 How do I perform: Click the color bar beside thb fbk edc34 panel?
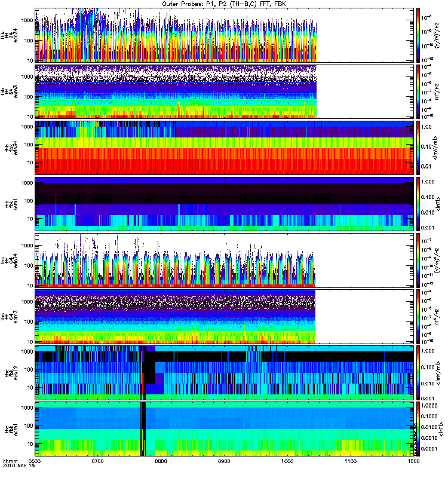(418, 148)
